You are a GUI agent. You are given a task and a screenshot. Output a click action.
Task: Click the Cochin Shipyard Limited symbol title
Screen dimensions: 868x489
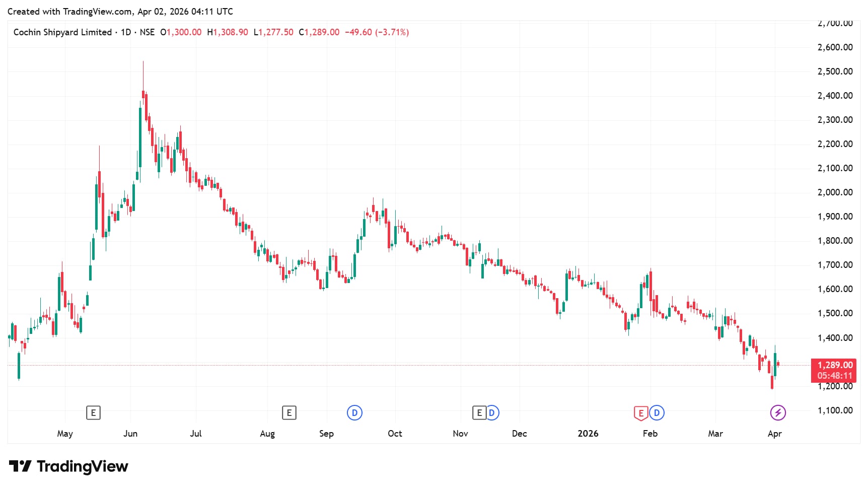click(x=62, y=32)
